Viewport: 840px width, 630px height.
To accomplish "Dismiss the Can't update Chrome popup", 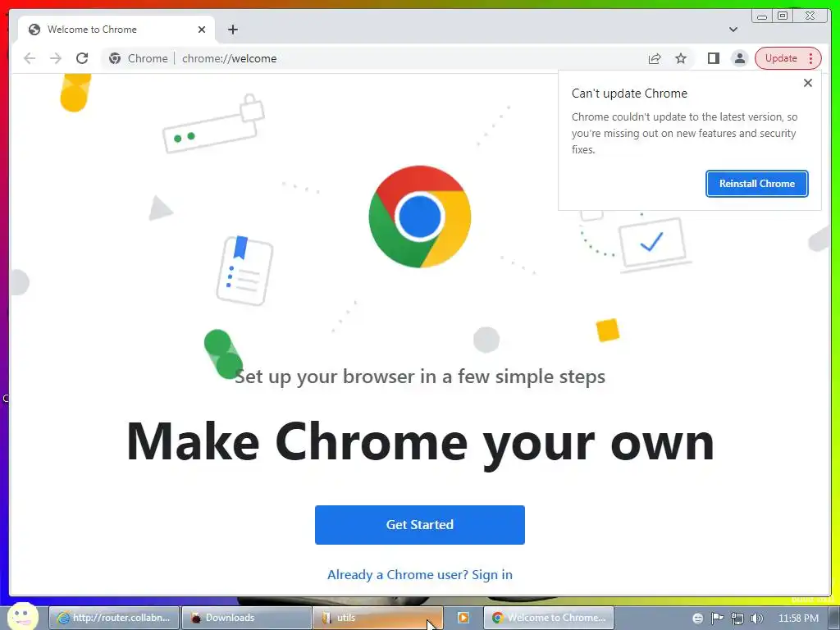I will [808, 83].
